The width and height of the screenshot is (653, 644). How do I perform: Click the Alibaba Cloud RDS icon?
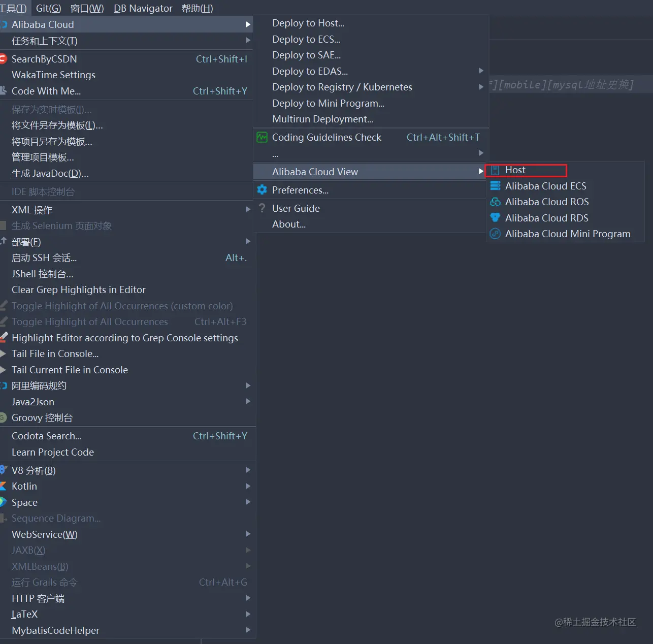(x=495, y=218)
